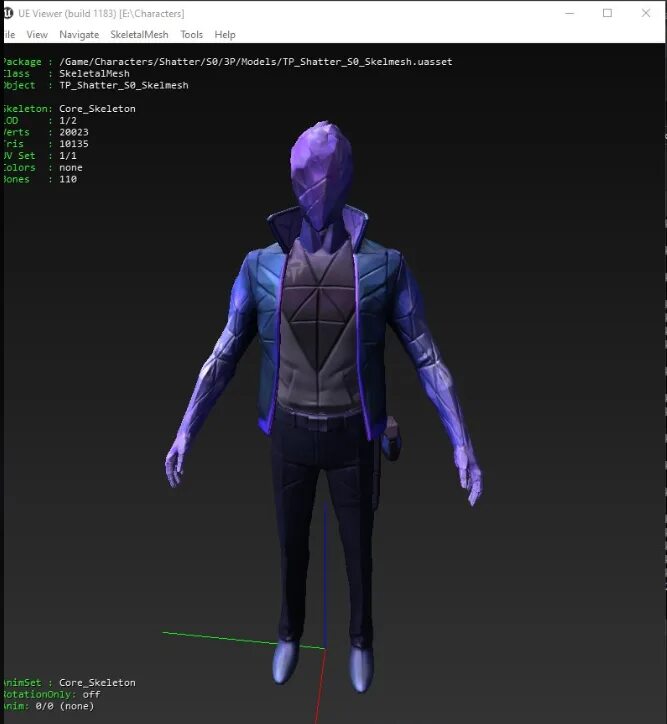Minimize the UE Viewer window
667x724 pixels.
pyautogui.click(x=570, y=13)
